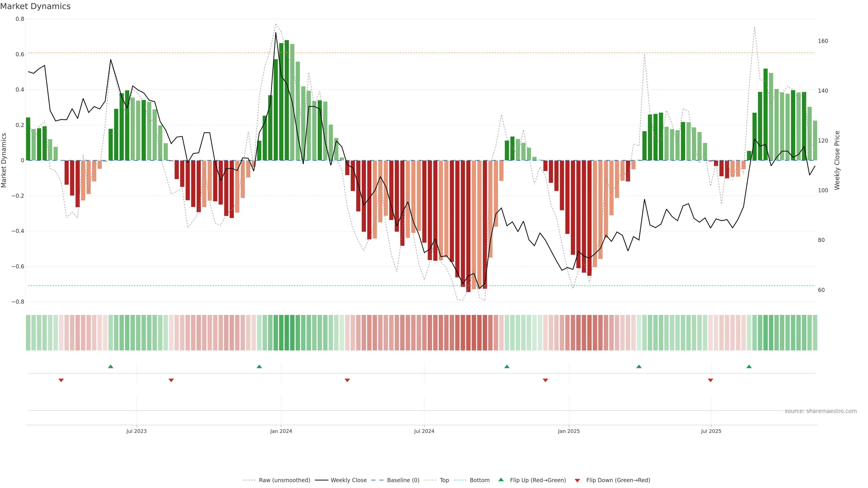Click the Jul 2024 x-axis label

[x=424, y=431]
